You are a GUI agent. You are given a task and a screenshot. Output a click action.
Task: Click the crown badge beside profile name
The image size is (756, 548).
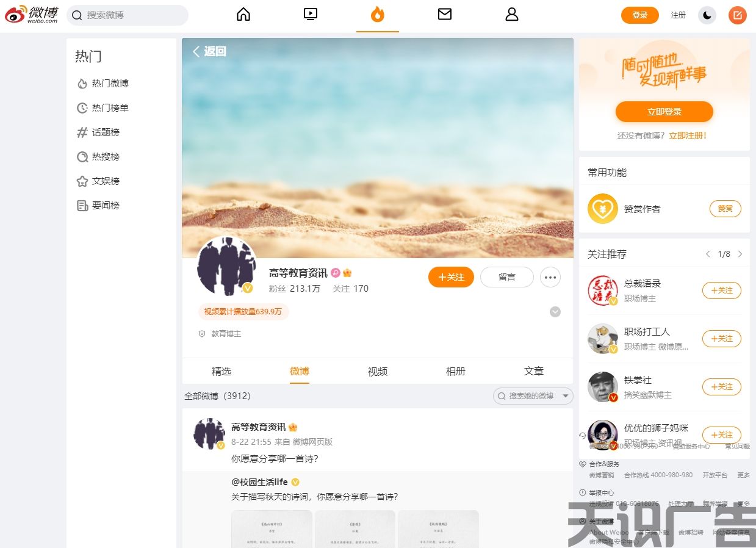[x=347, y=273]
